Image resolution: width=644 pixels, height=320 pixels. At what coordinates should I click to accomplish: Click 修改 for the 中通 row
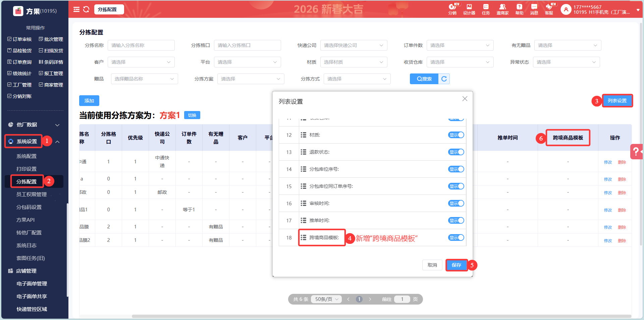(608, 162)
